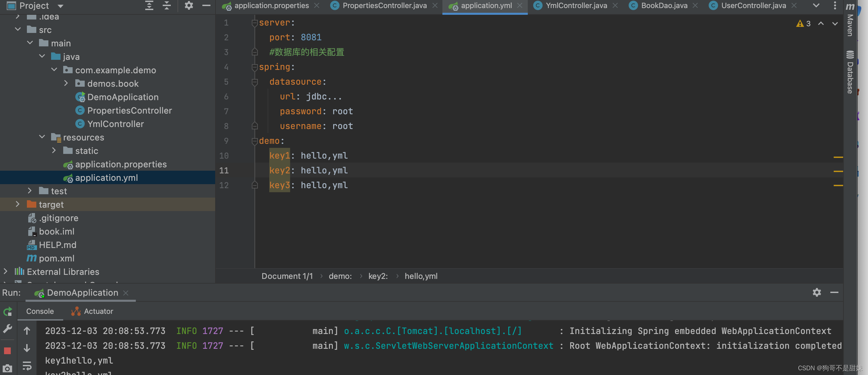This screenshot has width=868, height=375.
Task: Collapse the resources folder
Action: tap(42, 137)
